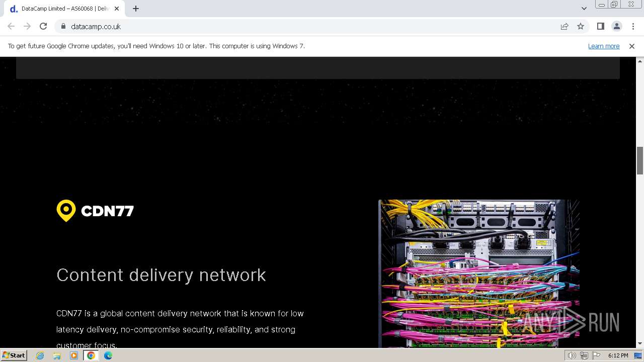This screenshot has height=362, width=644.
Task: Click the CDN77 logo
Action: tap(95, 211)
